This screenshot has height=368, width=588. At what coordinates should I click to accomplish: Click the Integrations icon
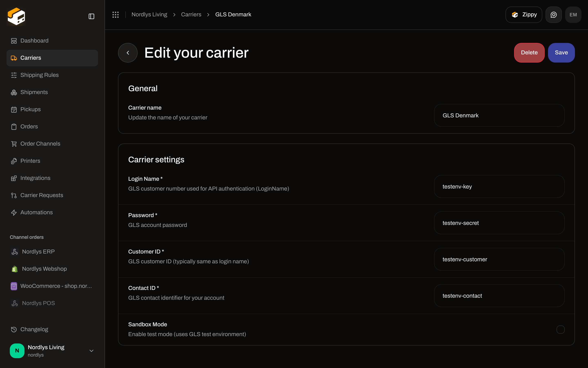[x=14, y=178]
